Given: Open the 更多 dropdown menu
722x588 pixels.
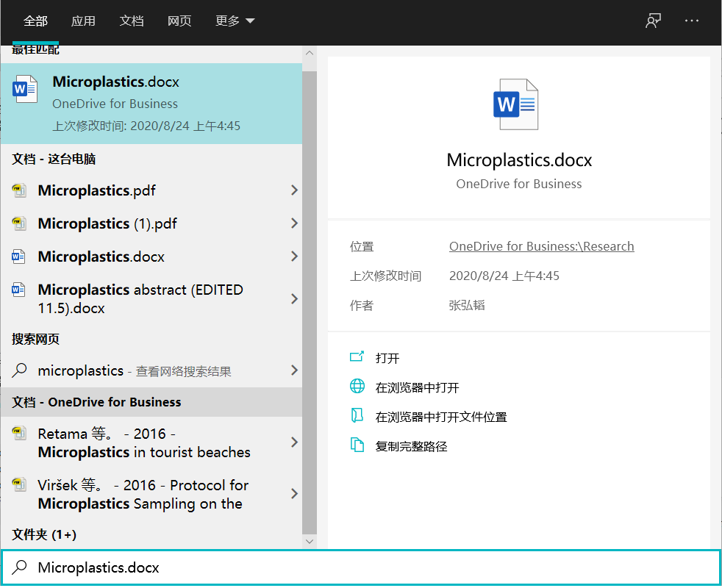Looking at the screenshot, I should click(x=235, y=21).
